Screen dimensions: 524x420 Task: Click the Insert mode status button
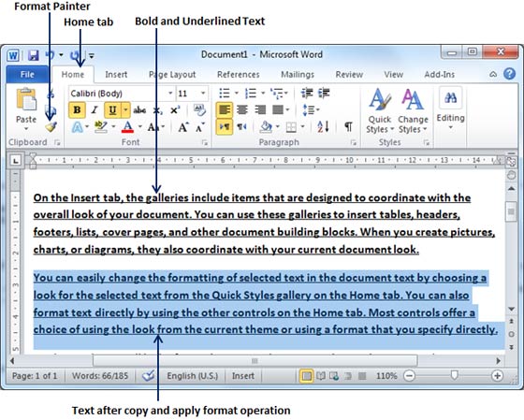point(243,376)
